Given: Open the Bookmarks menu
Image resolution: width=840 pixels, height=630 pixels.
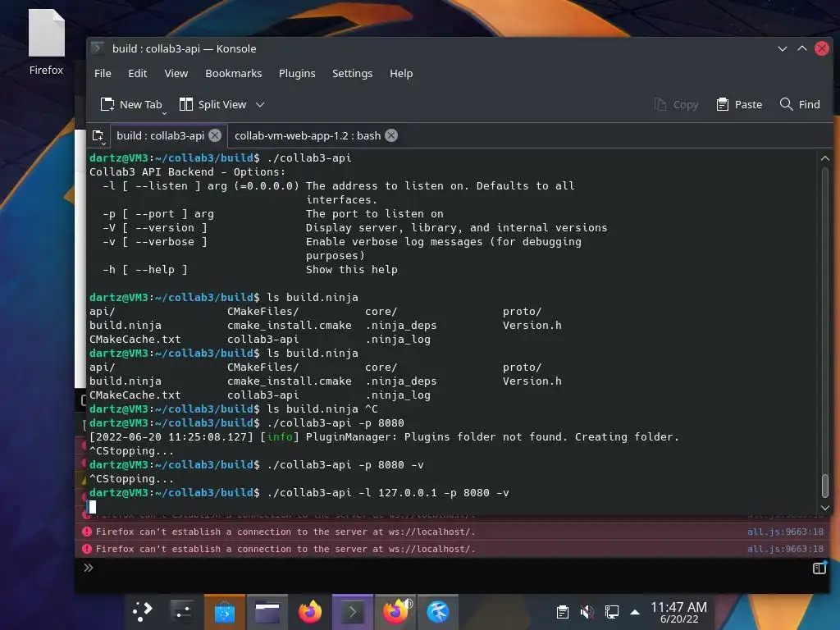Looking at the screenshot, I should 233,73.
